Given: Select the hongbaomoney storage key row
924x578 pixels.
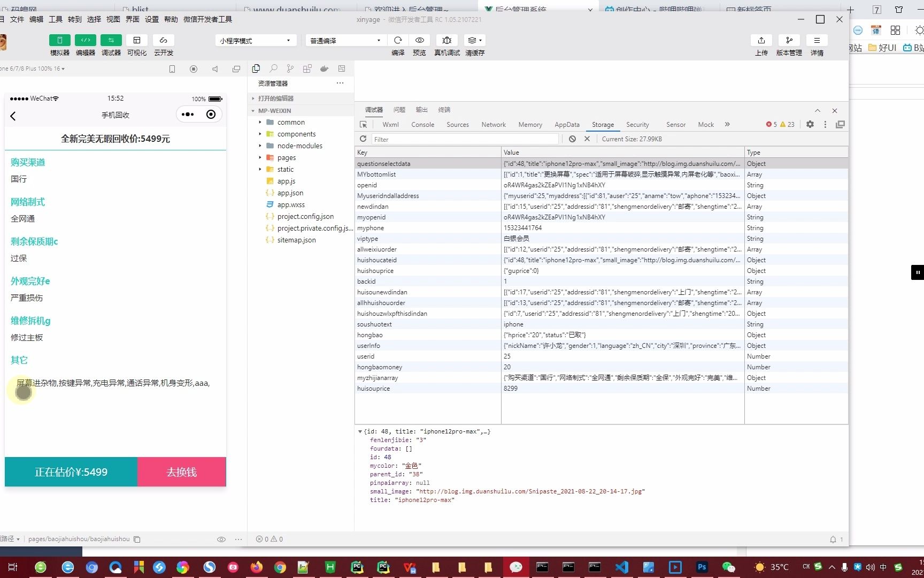Looking at the screenshot, I should [601, 367].
